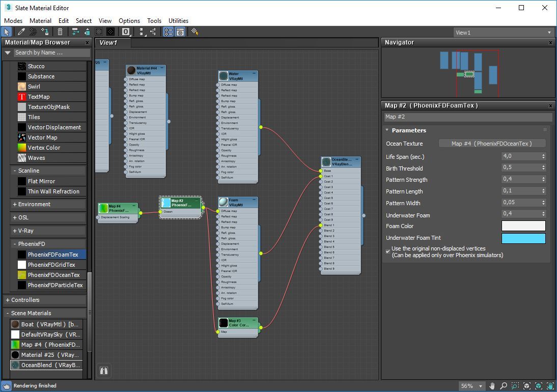Toggle the Material/Map Browser panel
Image resolution: width=557 pixels, height=392 pixels.
[x=169, y=32]
